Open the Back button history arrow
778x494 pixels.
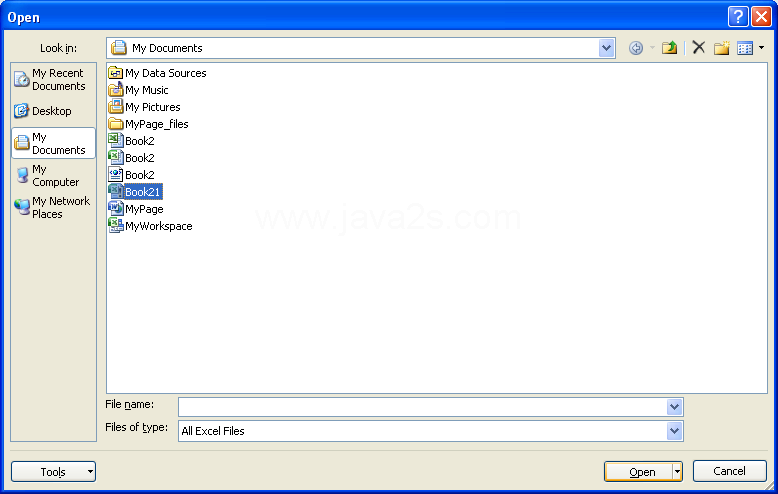point(652,48)
